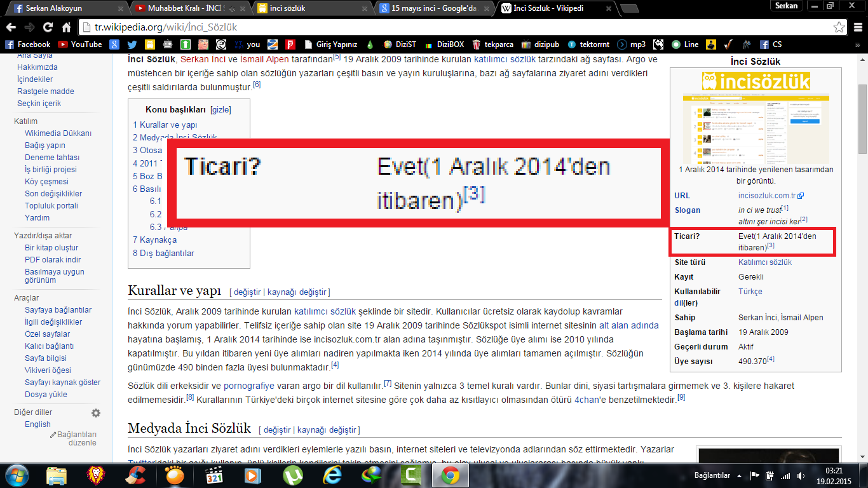This screenshot has height=488, width=868.
Task: Open the mp3 bookmark
Action: tap(632, 44)
